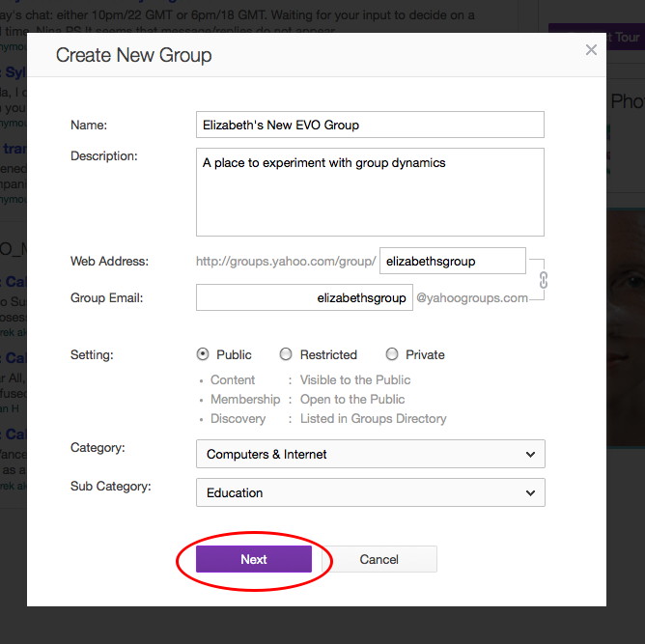
Task: Click the 'Create New Group' dialog title
Action: (x=133, y=55)
